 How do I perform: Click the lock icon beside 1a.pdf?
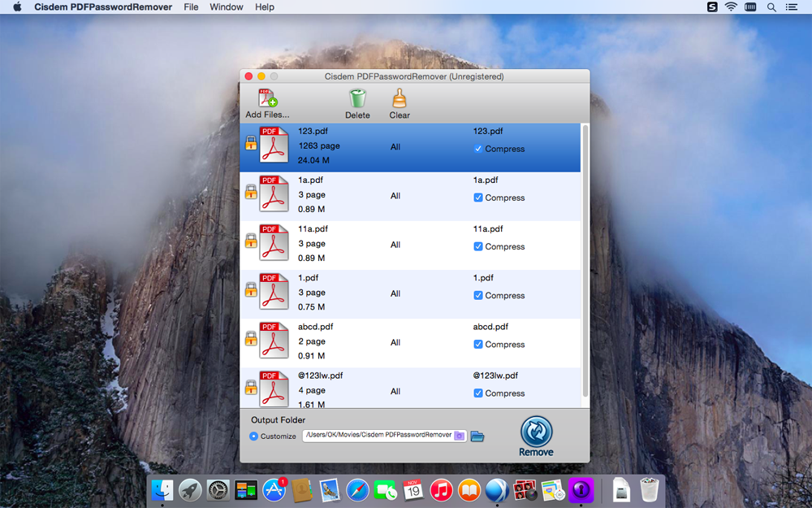(x=251, y=191)
